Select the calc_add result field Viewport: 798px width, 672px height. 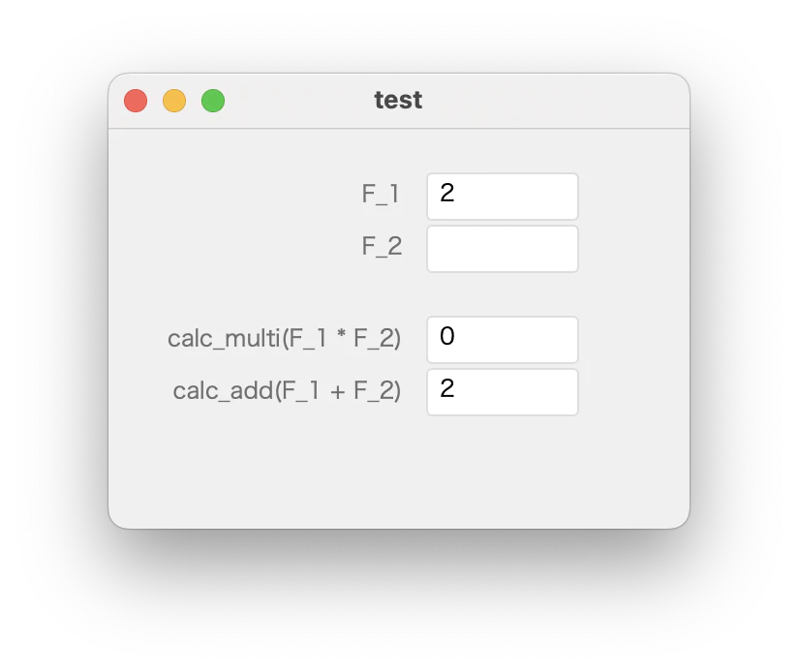503,392
